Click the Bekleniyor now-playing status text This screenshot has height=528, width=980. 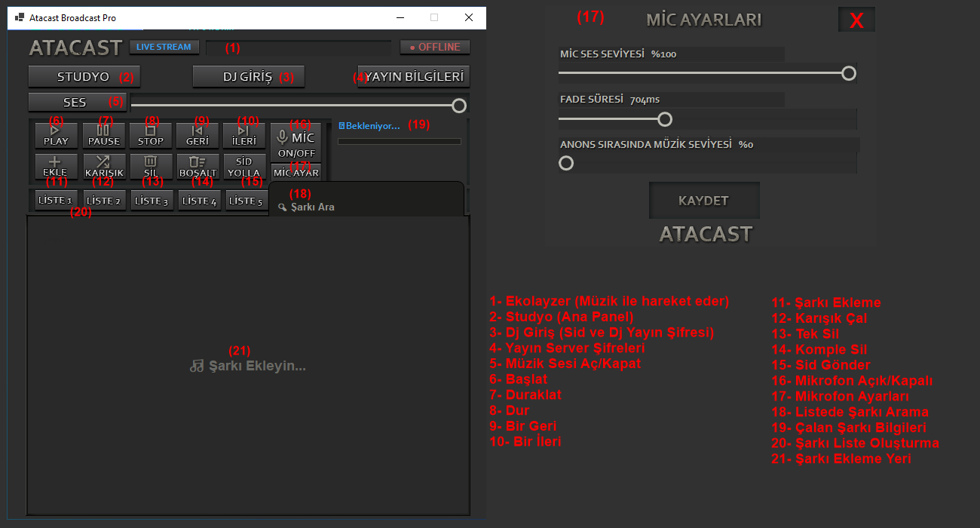click(369, 126)
